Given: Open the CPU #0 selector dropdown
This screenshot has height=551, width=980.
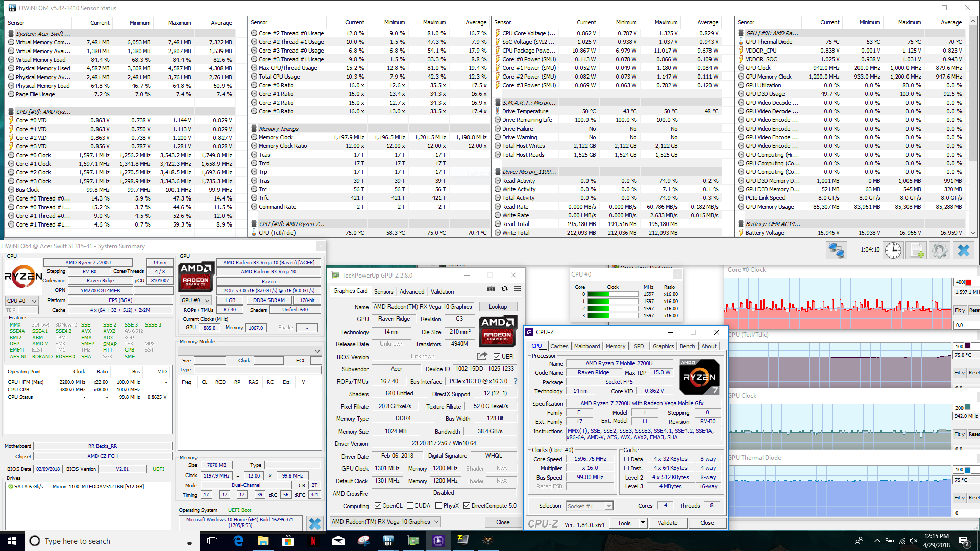Looking at the screenshot, I should coord(22,300).
